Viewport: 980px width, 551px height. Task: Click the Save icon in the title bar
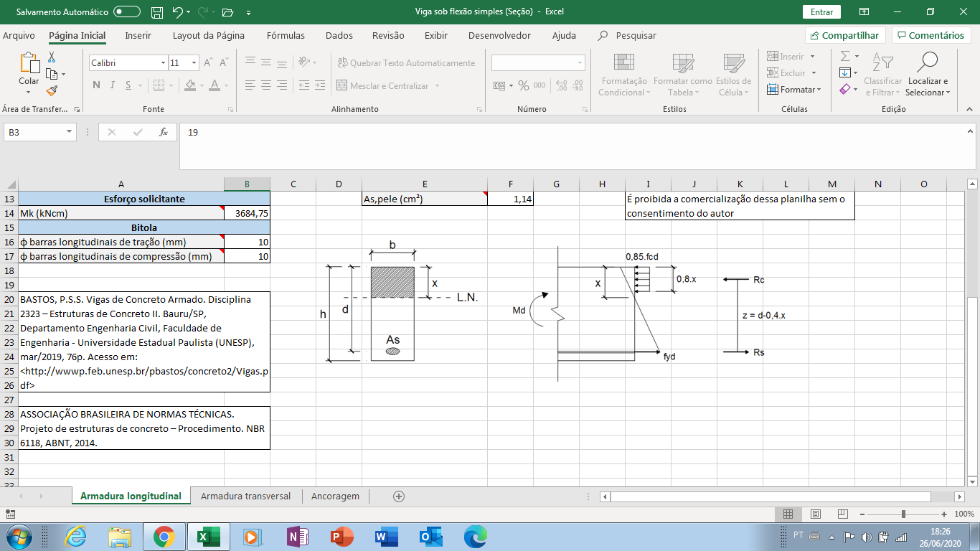pos(157,12)
